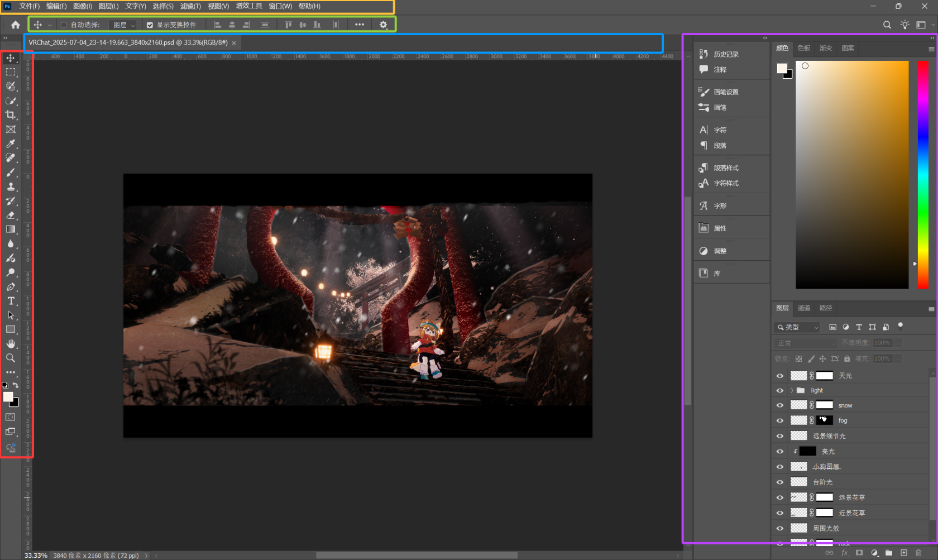Click the fx layer style icon
This screenshot has width=938, height=560.
[844, 553]
